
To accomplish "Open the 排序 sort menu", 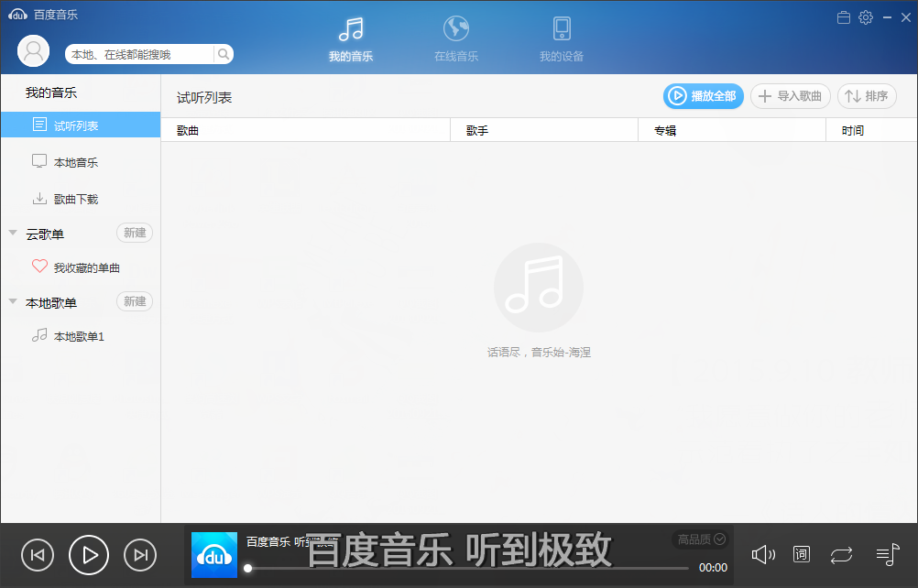I will [867, 96].
